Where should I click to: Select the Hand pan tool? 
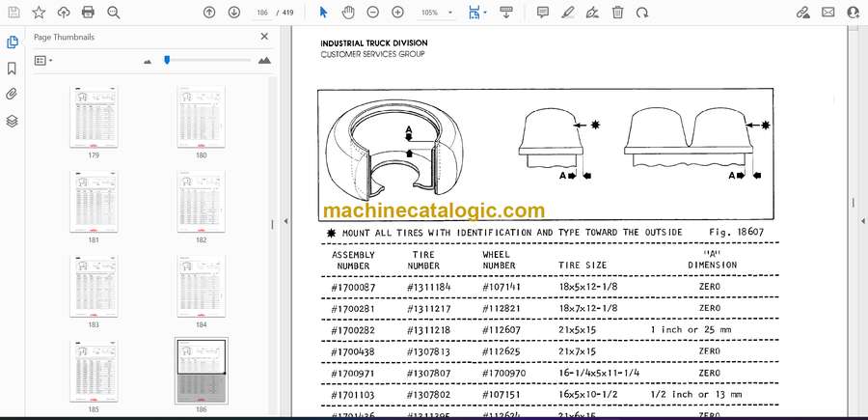click(347, 13)
